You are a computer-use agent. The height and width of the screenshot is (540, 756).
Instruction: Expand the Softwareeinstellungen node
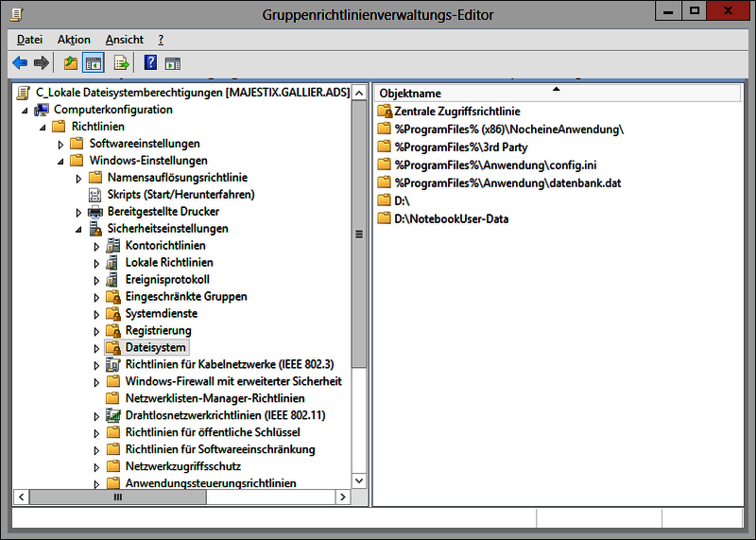(x=60, y=145)
